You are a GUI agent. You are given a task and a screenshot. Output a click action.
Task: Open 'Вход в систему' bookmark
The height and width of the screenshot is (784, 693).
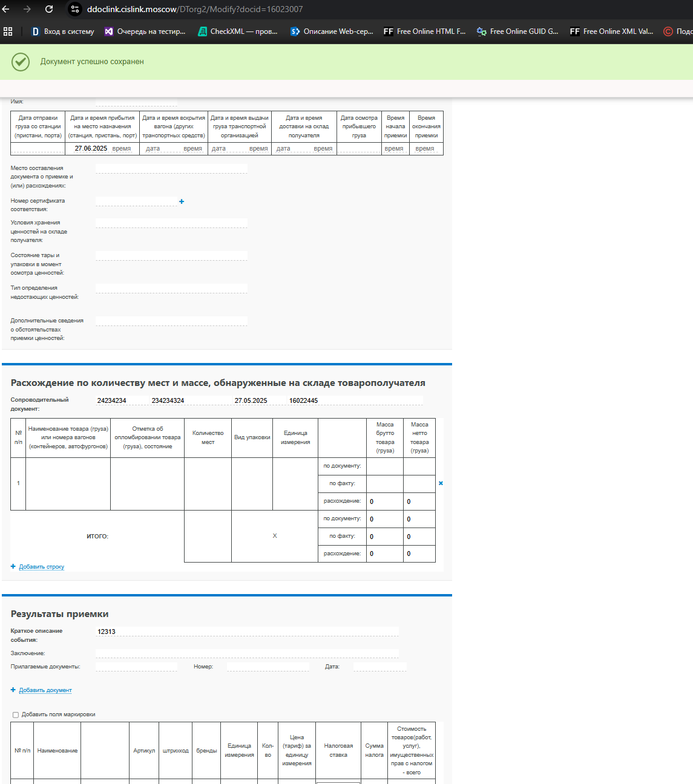coord(63,31)
